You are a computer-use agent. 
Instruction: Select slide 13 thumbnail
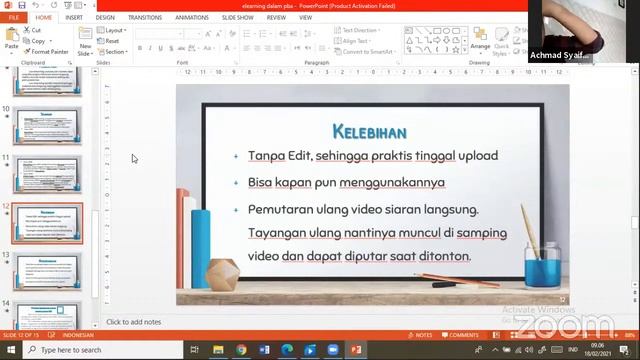[x=47, y=271]
